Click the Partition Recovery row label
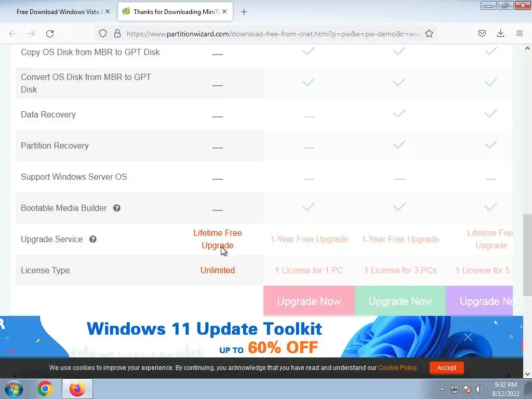 pos(55,145)
